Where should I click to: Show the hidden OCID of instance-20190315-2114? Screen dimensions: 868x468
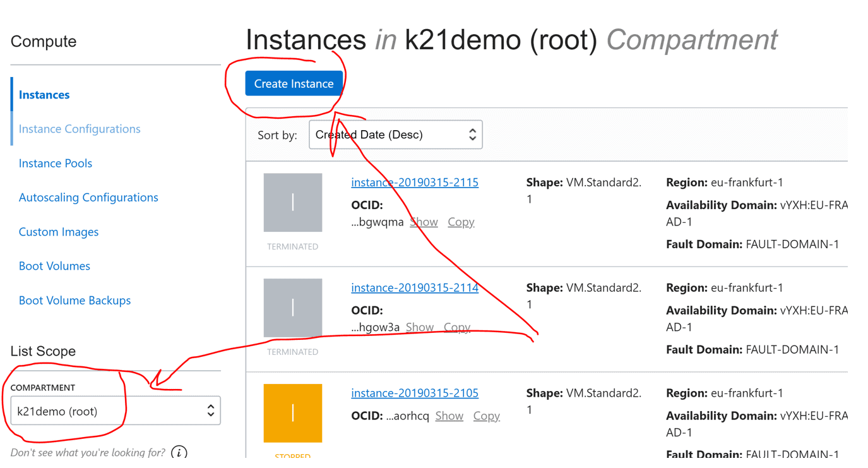pos(420,327)
